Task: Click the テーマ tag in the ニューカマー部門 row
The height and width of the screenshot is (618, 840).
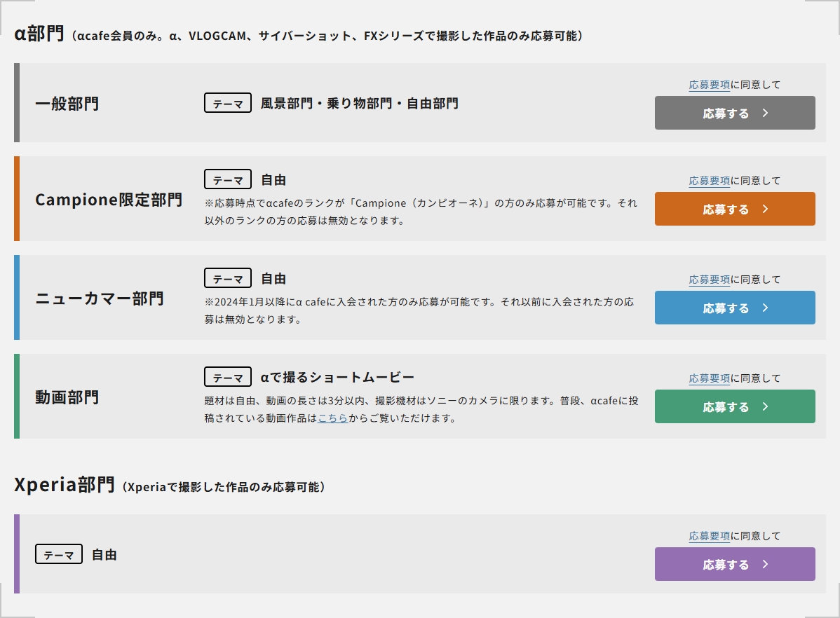Action: point(227,279)
